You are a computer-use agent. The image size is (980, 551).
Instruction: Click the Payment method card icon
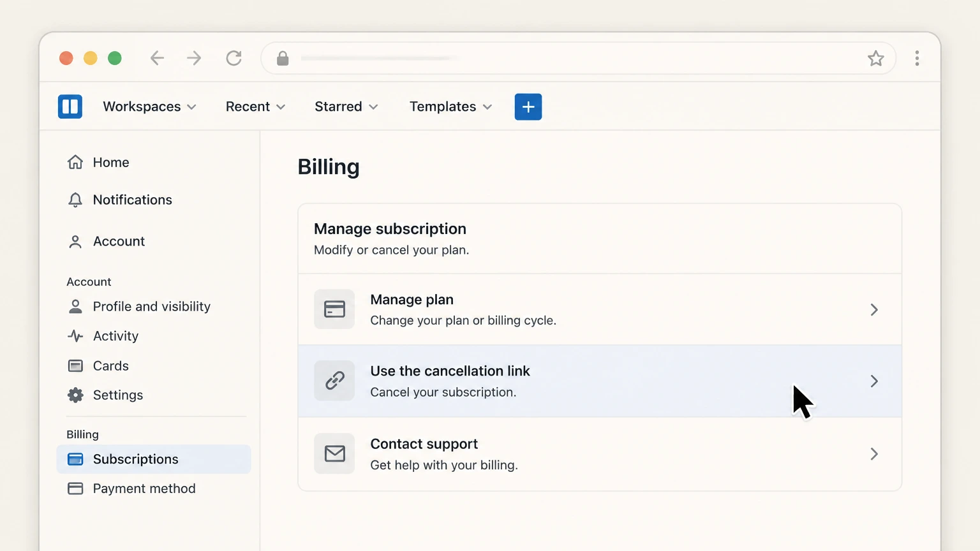point(75,489)
